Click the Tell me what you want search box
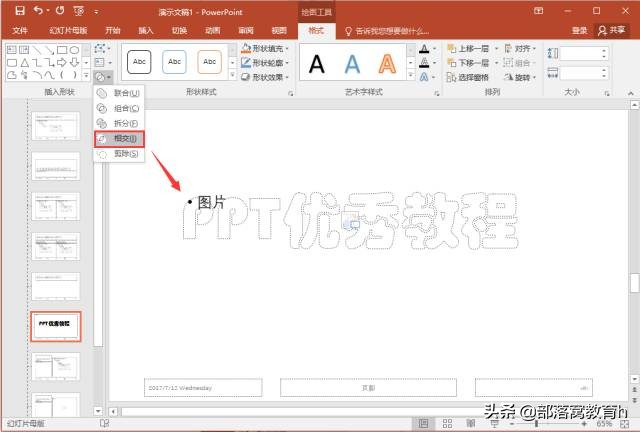Screen dimensions: 640x432 pyautogui.click(x=387, y=31)
